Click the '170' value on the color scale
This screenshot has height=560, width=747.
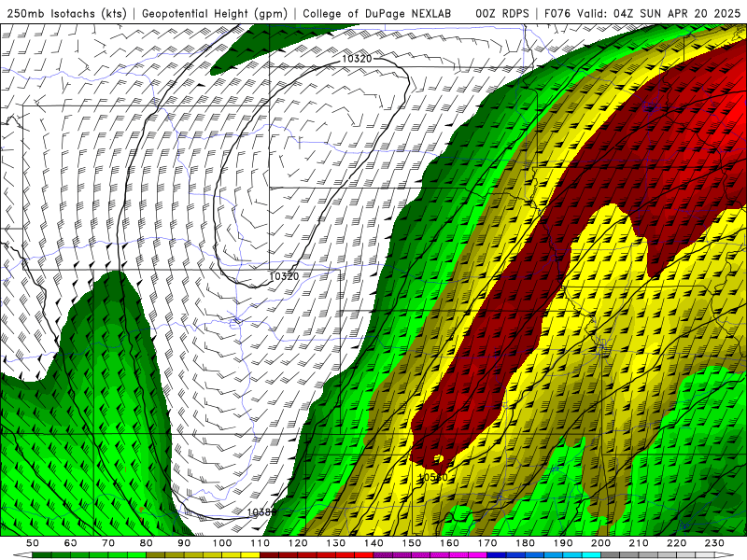[x=487, y=543]
